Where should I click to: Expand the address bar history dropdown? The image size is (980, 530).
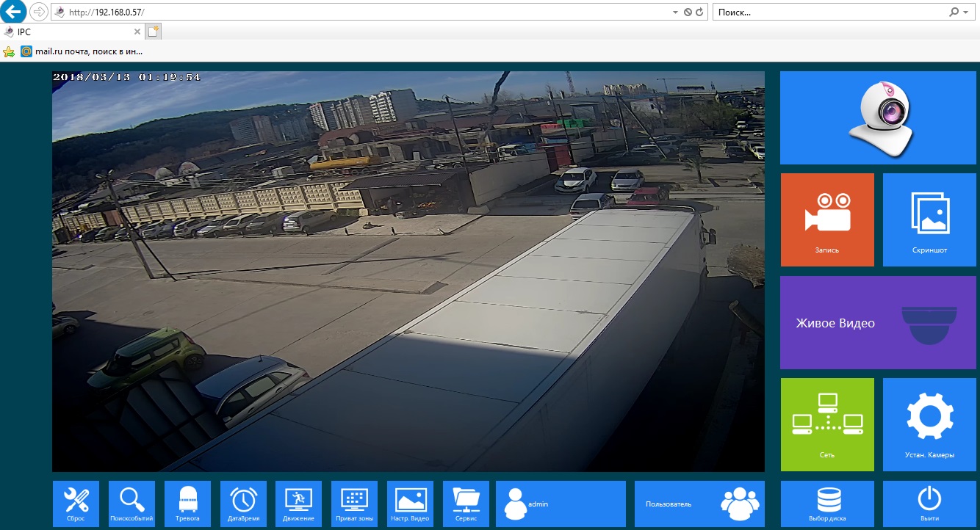tap(675, 12)
